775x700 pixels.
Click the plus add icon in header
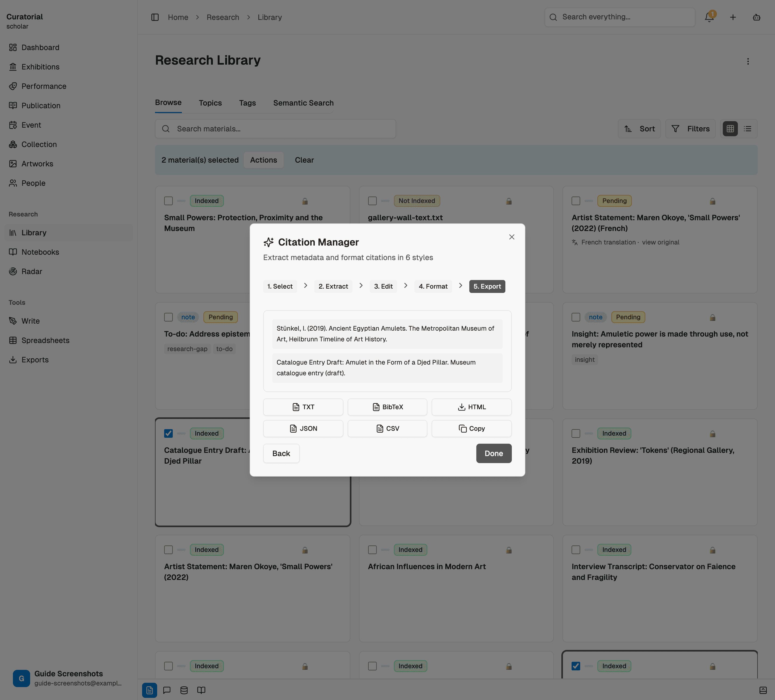coord(733,17)
